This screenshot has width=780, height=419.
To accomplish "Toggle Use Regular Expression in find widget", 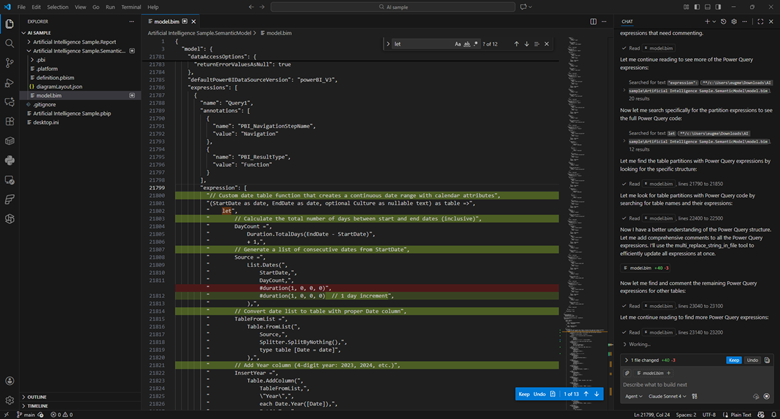I will click(476, 44).
